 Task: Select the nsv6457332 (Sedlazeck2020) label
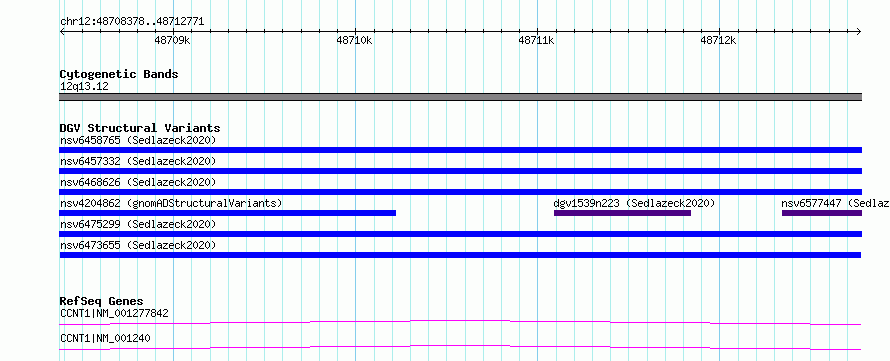(138, 161)
